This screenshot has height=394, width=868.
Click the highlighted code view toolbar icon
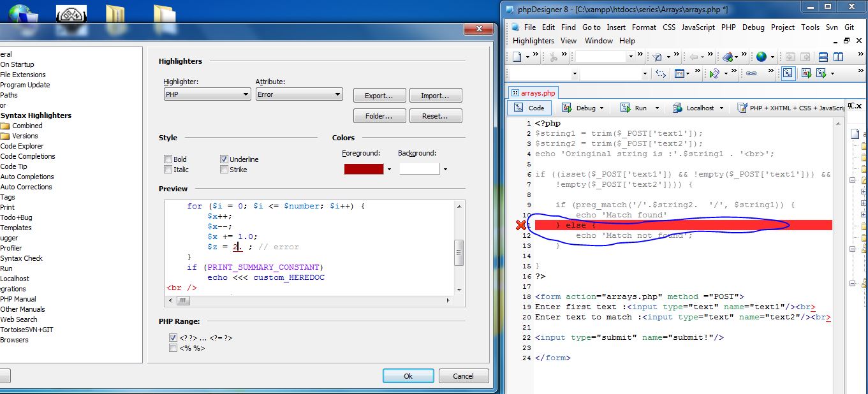(x=788, y=73)
